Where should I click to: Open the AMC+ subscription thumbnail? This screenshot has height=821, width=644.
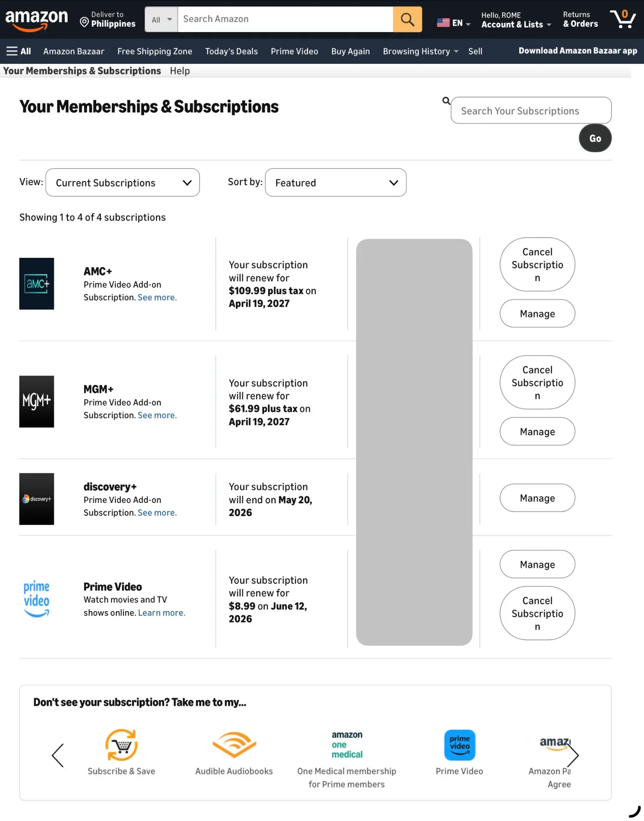tap(37, 284)
